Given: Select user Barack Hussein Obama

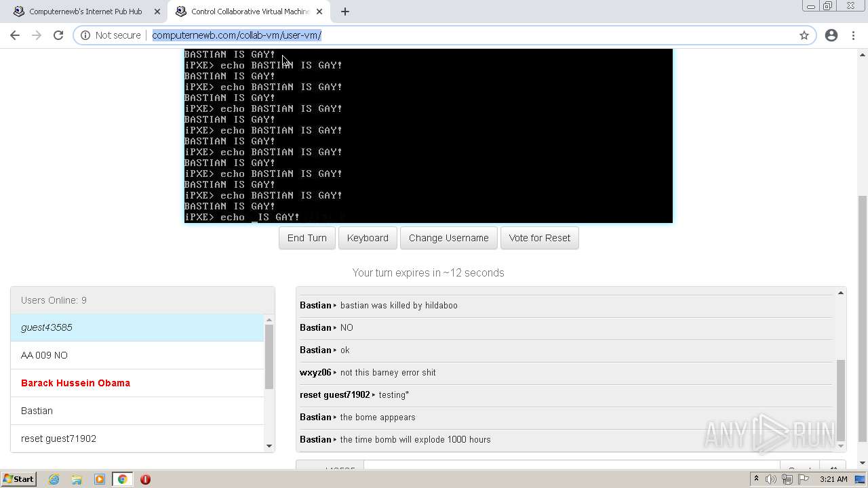Looking at the screenshot, I should pos(137,383).
